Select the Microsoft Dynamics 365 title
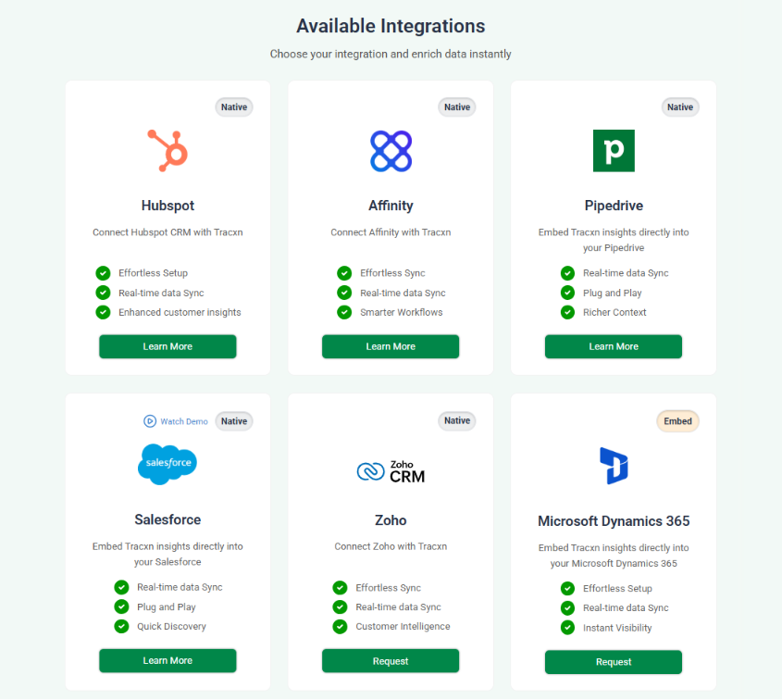The image size is (782, 700). [x=614, y=521]
